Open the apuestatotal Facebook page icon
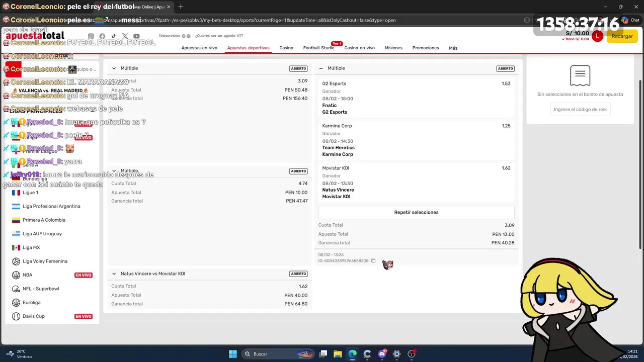Image resolution: width=644 pixels, height=362 pixels. coord(102,36)
